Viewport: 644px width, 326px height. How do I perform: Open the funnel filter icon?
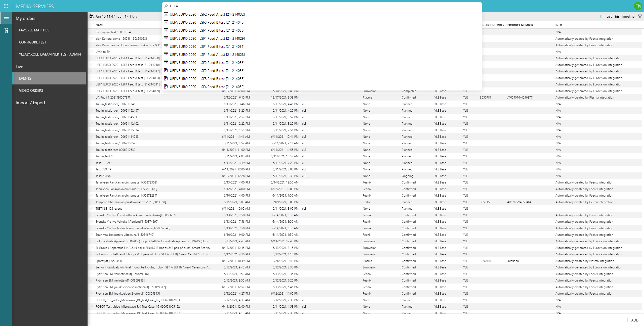point(640,16)
